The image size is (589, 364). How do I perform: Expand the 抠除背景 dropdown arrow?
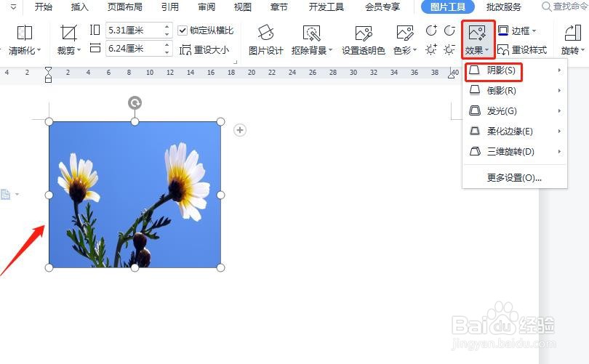331,50
